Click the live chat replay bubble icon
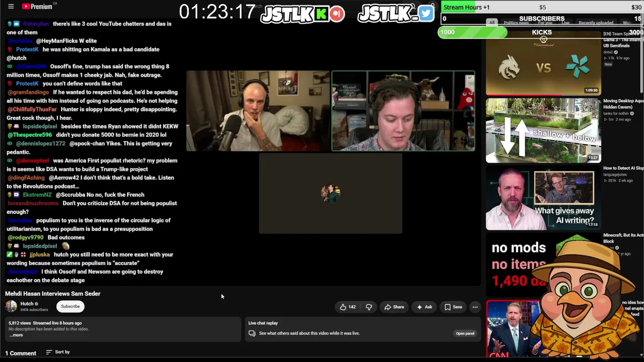Screen dimensions: 644x362 (x=252, y=333)
